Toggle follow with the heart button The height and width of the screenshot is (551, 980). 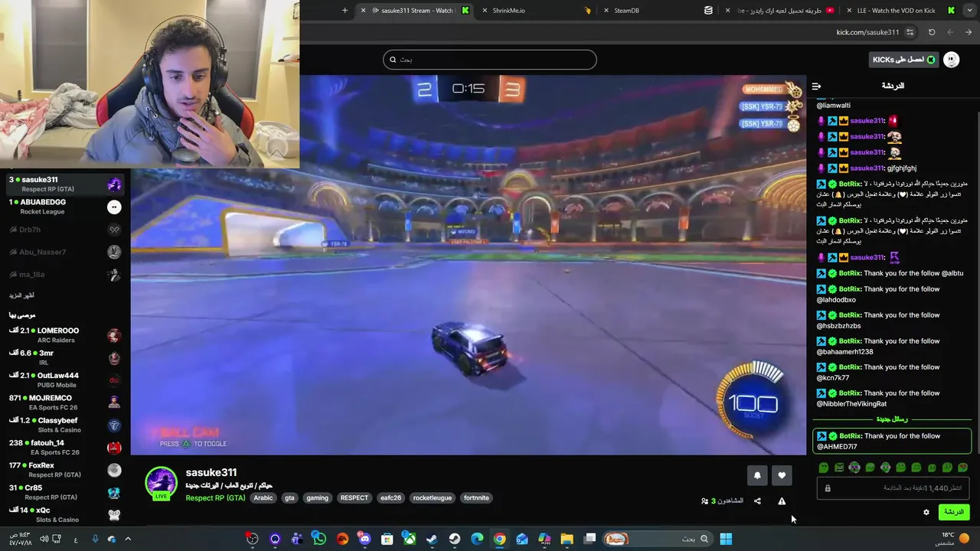782,475
